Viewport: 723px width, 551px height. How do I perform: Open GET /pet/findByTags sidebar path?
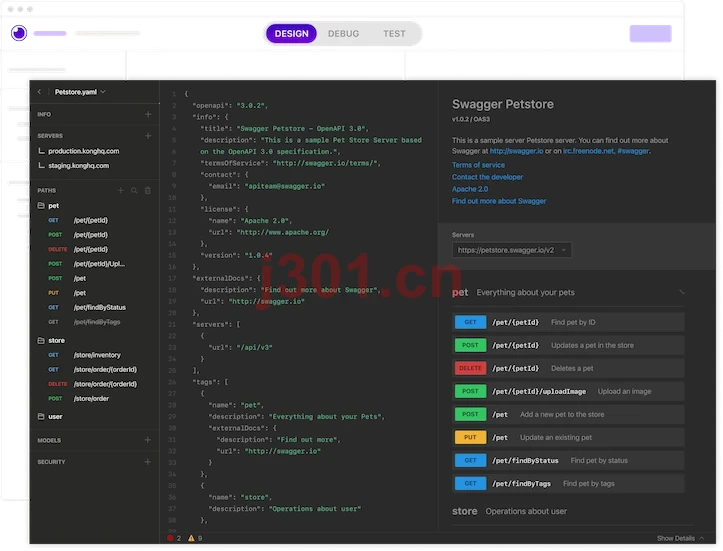pyautogui.click(x=84, y=322)
